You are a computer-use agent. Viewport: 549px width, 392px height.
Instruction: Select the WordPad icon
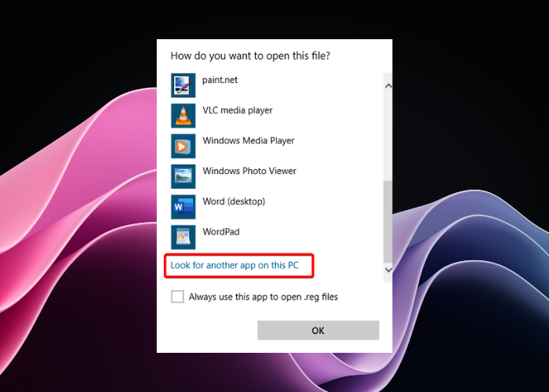click(x=183, y=237)
